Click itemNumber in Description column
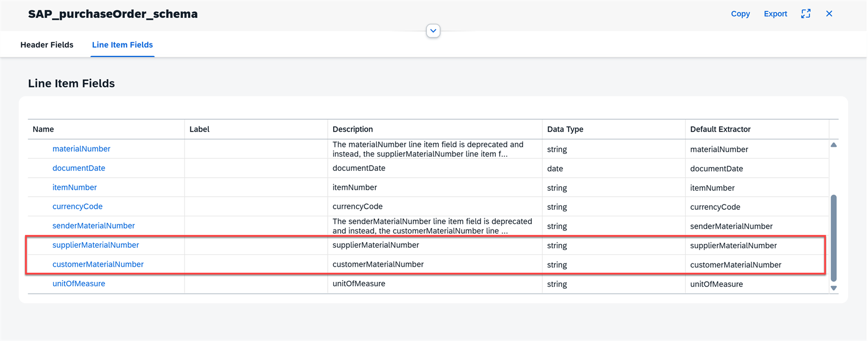 354,187
